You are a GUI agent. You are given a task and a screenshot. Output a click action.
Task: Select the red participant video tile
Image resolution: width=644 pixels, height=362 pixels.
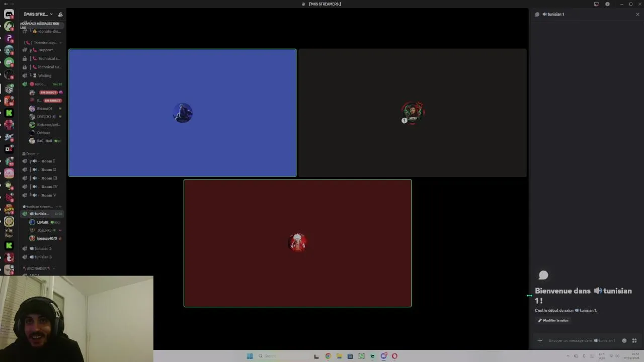tap(297, 243)
